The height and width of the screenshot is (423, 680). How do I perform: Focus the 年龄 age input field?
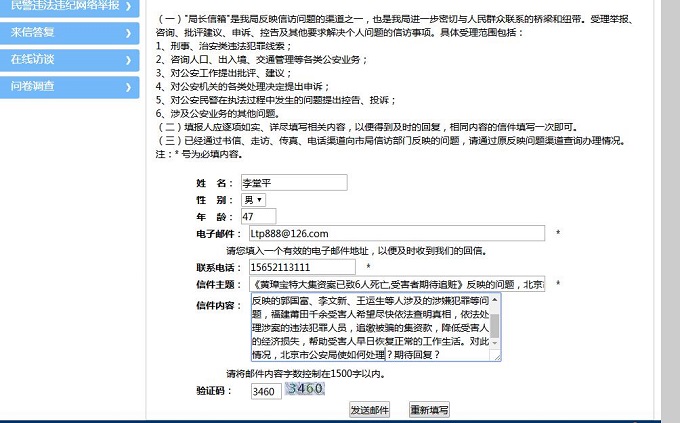pos(258,217)
